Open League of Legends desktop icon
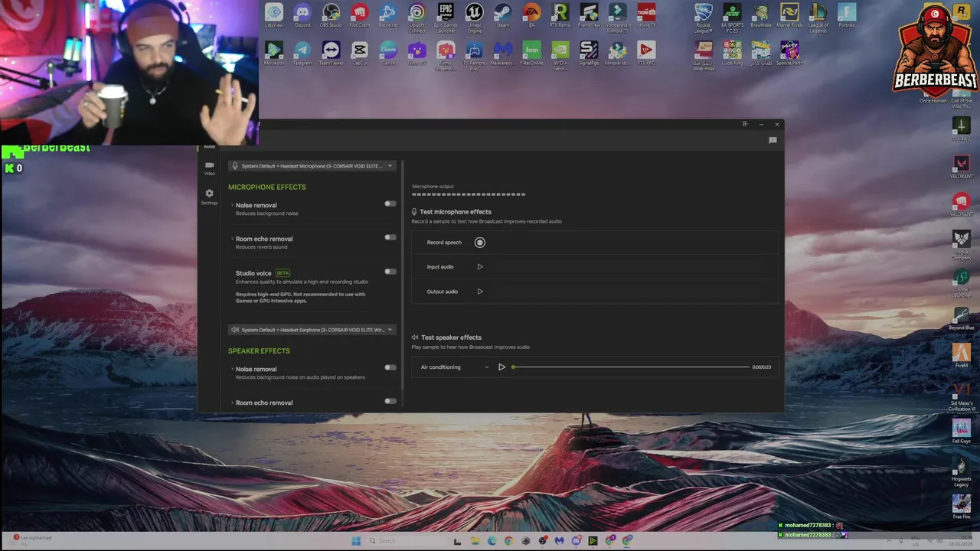 818,18
